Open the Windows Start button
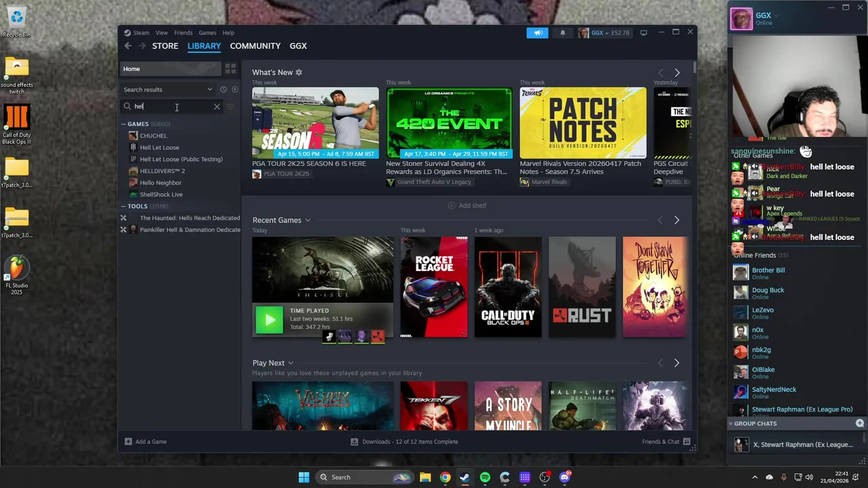Image resolution: width=868 pixels, height=488 pixels. [304, 477]
